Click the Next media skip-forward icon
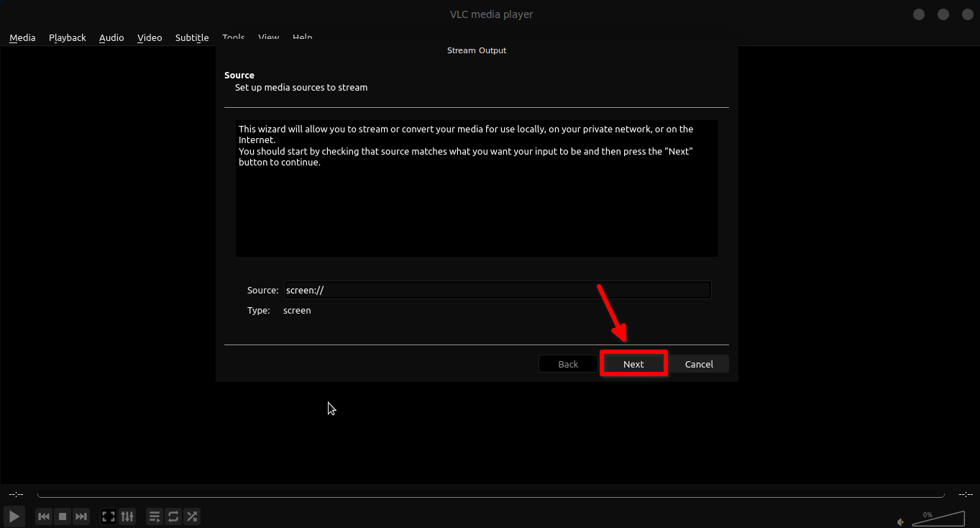Screen dimensions: 980x528 tap(81, 516)
